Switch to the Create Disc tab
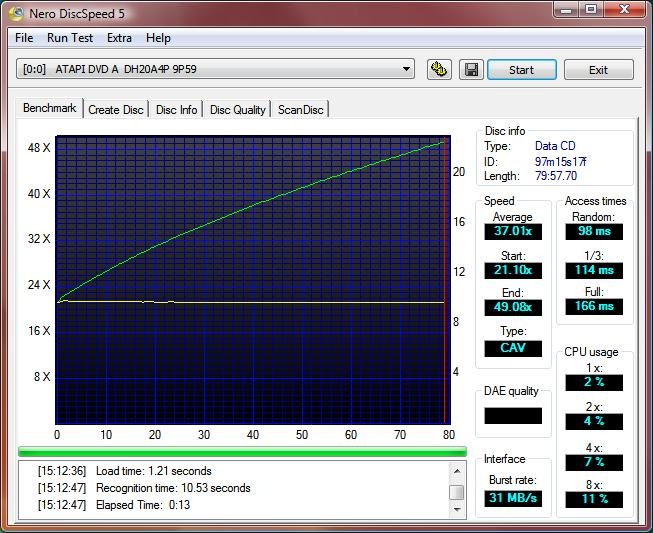The image size is (653, 533). (116, 109)
